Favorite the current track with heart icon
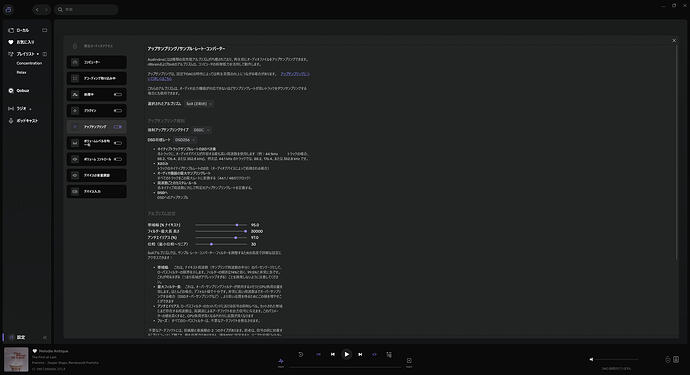This screenshot has height=375, width=690. tap(35, 351)
